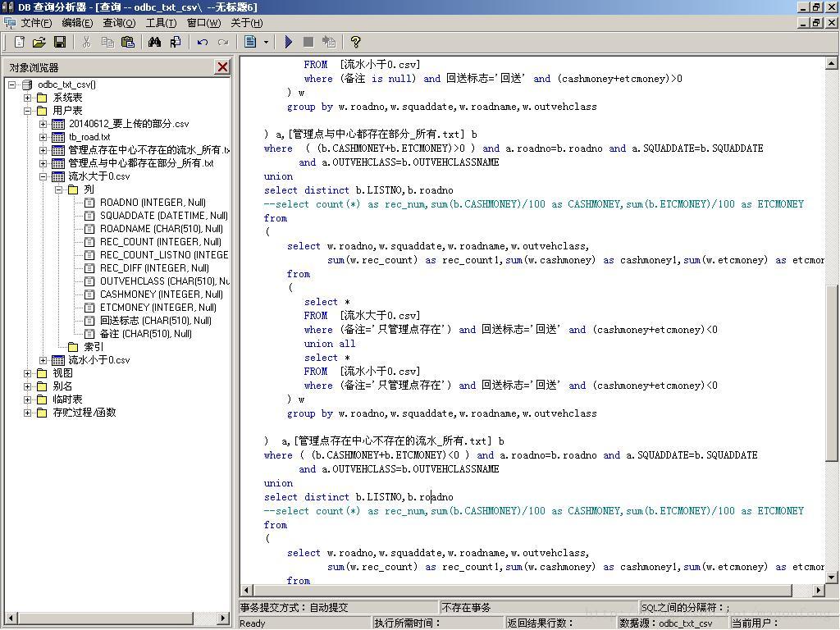The width and height of the screenshot is (840, 630).
Task: Open help with the question mark icon
Action: pyautogui.click(x=355, y=42)
